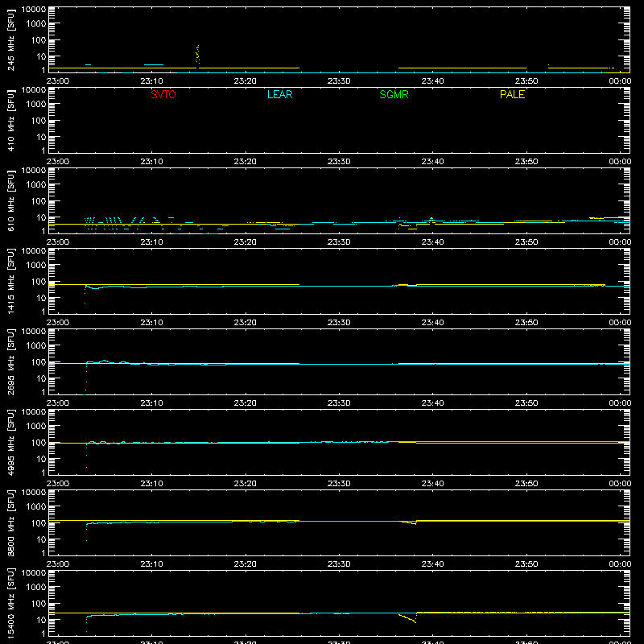Click the yellow PALE station legend label
Image resolution: width=644 pixels, height=644 pixels.
pos(512,94)
